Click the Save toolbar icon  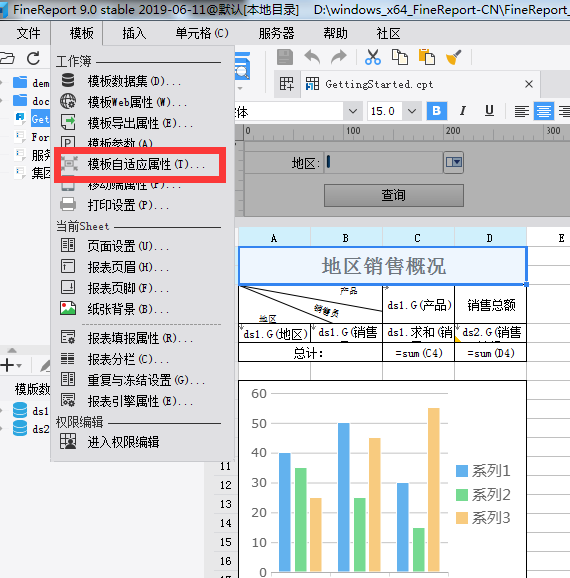(285, 58)
